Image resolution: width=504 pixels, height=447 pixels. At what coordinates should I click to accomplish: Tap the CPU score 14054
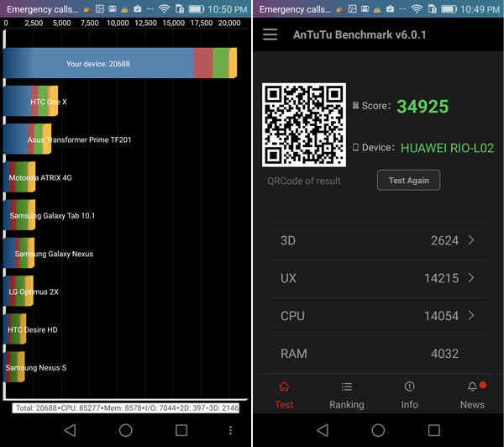pyautogui.click(x=441, y=316)
